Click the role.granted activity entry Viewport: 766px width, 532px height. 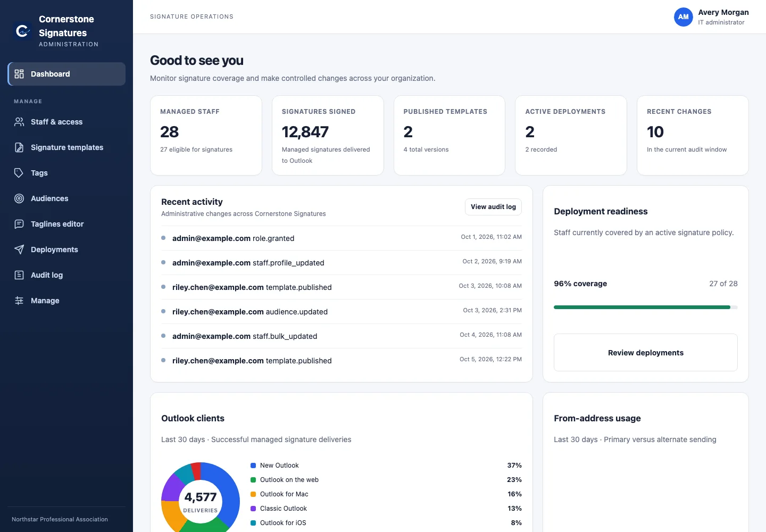(x=342, y=238)
